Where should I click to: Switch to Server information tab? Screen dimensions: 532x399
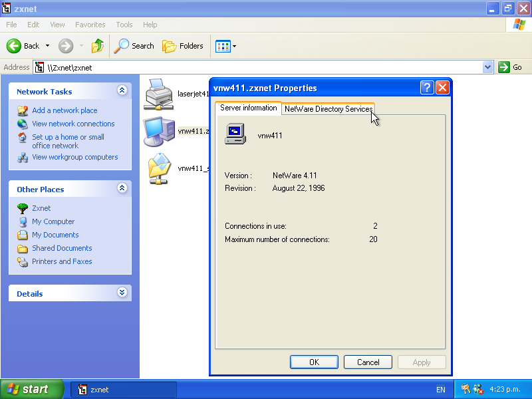[x=248, y=108]
